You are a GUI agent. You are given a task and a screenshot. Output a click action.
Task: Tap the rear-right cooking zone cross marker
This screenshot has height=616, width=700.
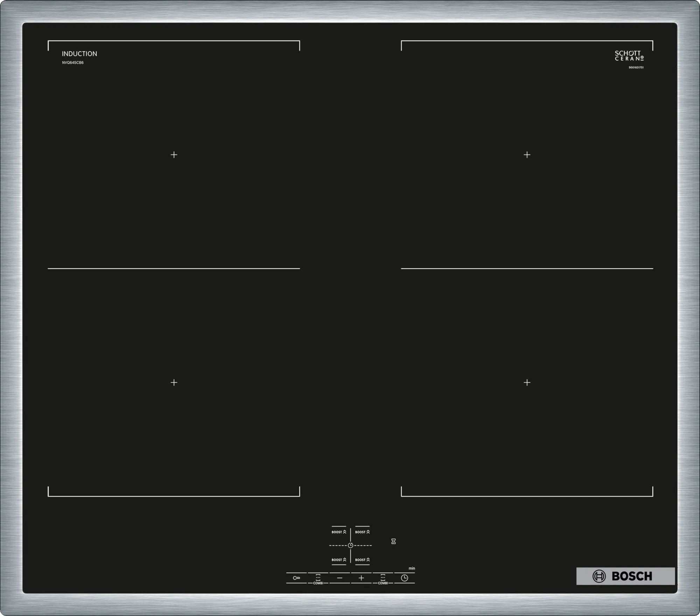tap(527, 155)
